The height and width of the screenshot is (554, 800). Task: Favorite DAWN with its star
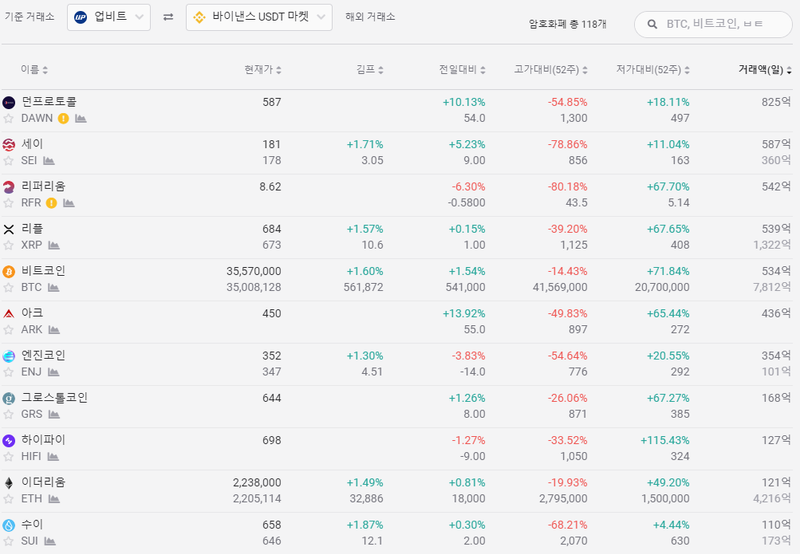click(x=8, y=118)
